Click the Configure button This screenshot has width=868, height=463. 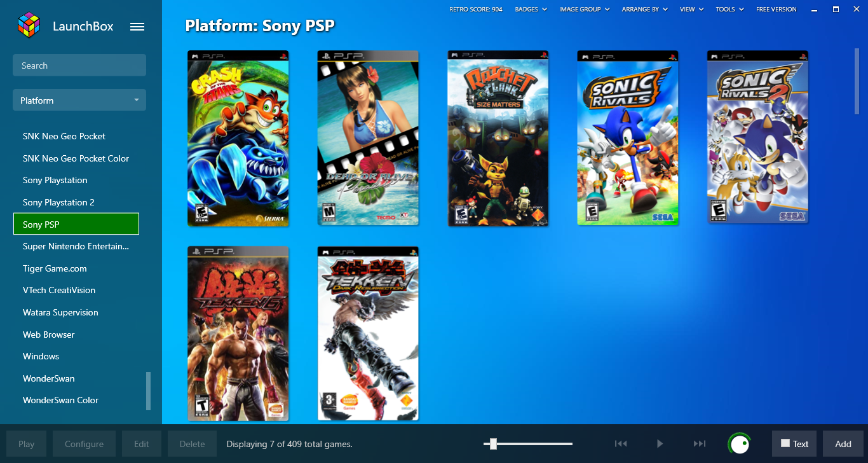84,444
